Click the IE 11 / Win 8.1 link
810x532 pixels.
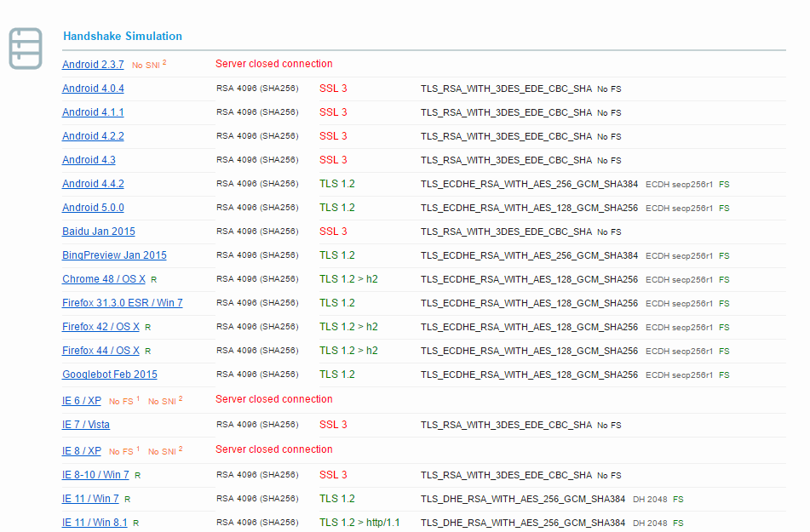click(95, 523)
